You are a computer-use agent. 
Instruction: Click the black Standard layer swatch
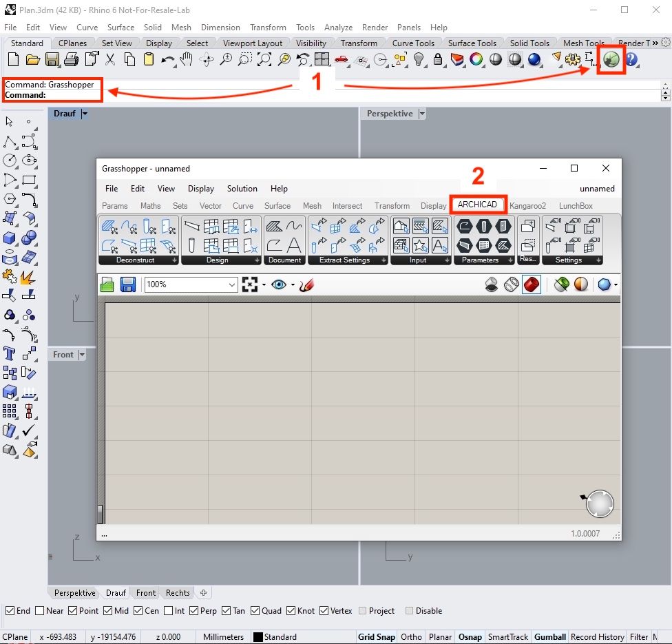[x=258, y=636]
